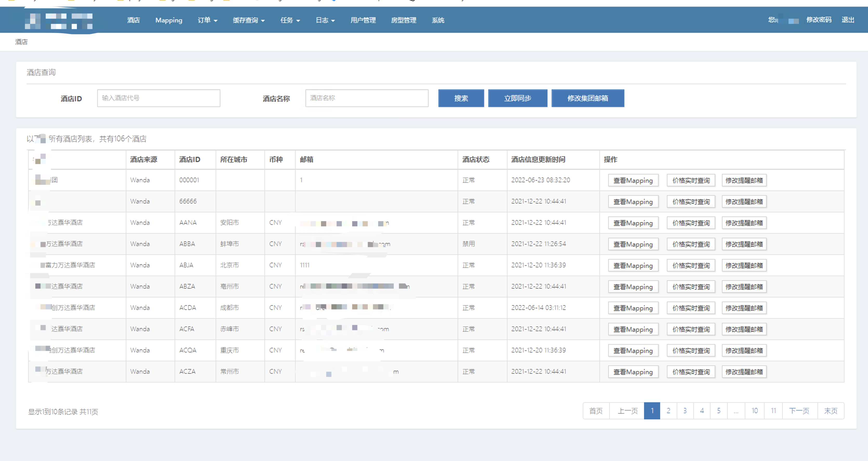This screenshot has height=461, width=868.
Task: Select page 3 in pagination
Action: tap(685, 410)
